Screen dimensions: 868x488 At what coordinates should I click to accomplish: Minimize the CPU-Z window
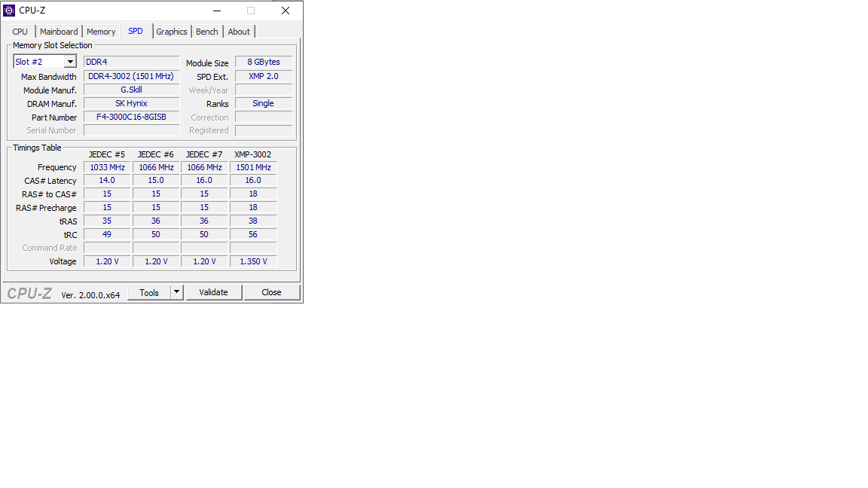(x=217, y=11)
